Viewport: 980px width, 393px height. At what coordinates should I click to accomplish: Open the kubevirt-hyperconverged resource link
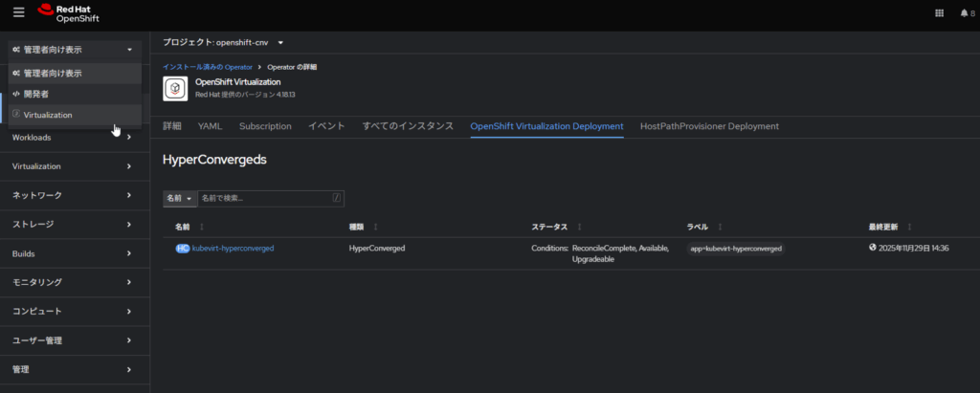234,248
